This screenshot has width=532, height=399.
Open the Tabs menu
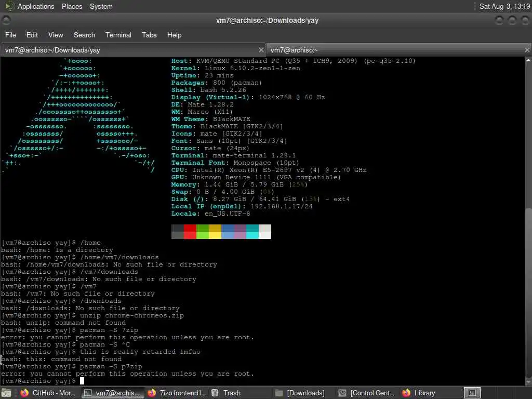click(x=149, y=35)
